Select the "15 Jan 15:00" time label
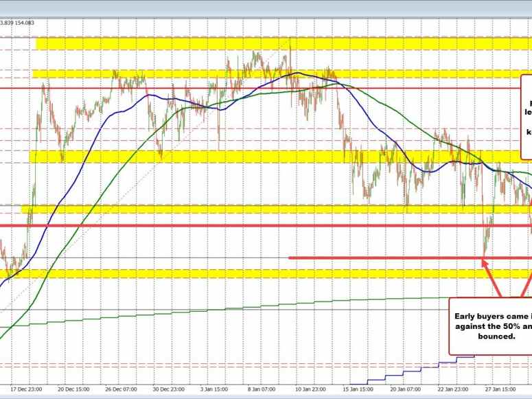This screenshot has width=532, height=399. click(x=358, y=389)
